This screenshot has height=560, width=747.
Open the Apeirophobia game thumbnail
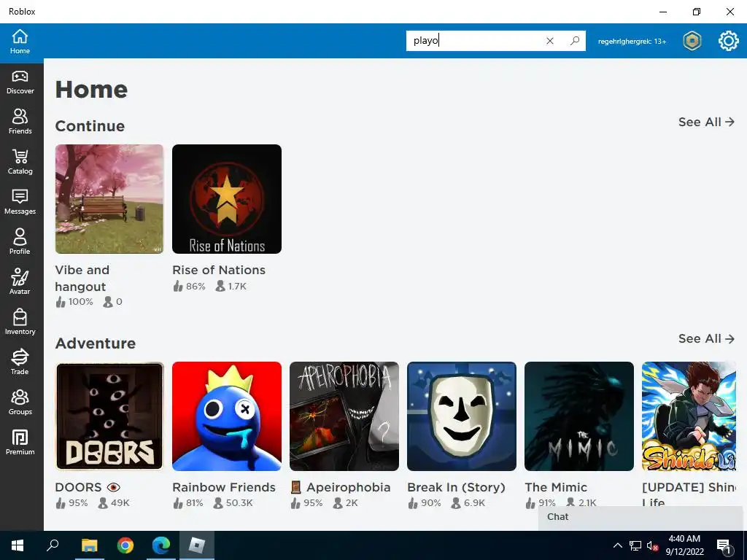click(344, 416)
